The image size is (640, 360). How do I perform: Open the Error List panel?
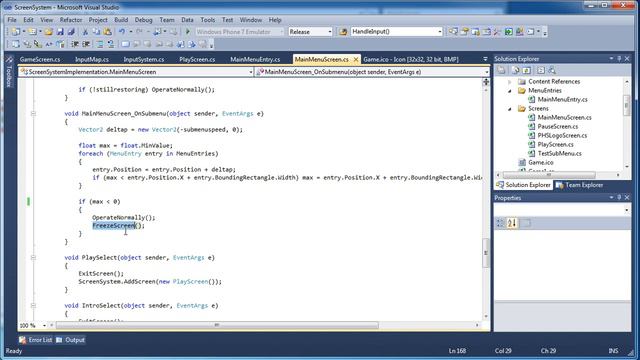pos(36,340)
